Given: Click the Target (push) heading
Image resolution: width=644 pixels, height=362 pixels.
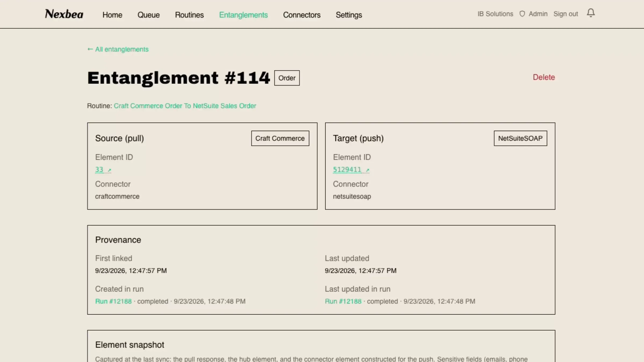Looking at the screenshot, I should point(358,138).
